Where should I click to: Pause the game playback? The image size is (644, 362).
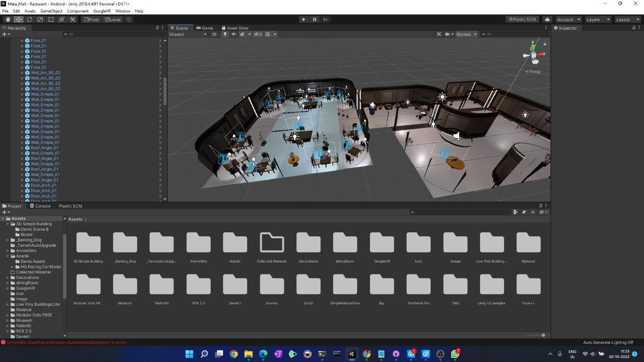point(314,19)
